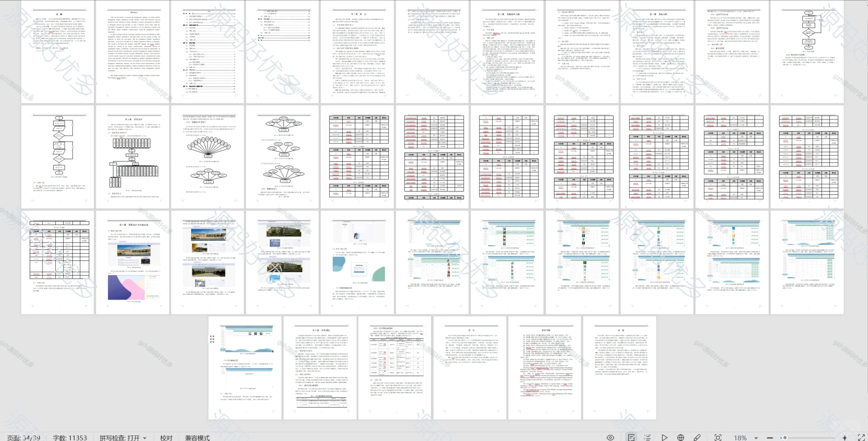The width and height of the screenshot is (868, 441).
Task: Click the writing mode pen icon
Action: point(697,437)
